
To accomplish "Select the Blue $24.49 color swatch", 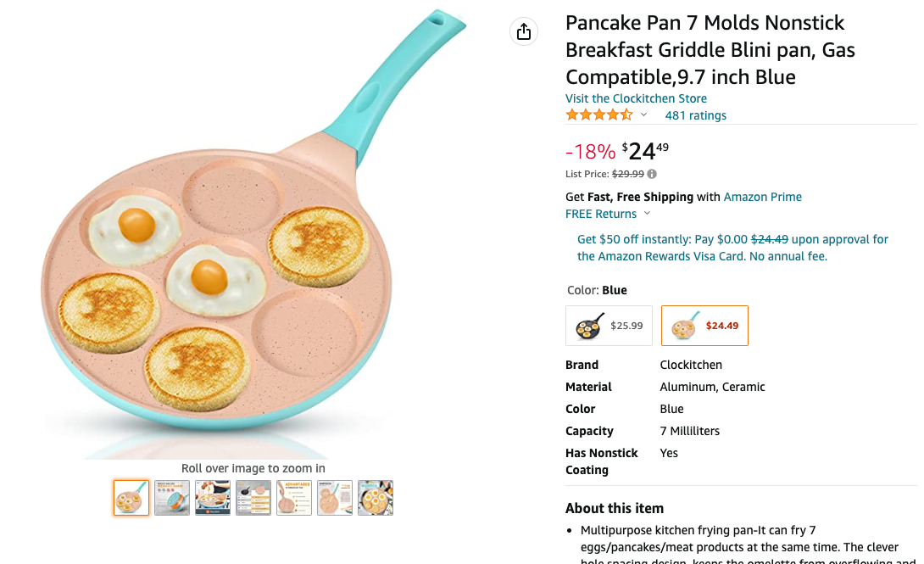I will (704, 325).
